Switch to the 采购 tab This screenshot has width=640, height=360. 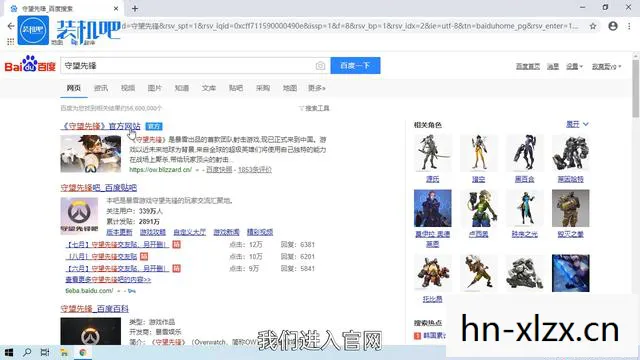tap(263, 88)
